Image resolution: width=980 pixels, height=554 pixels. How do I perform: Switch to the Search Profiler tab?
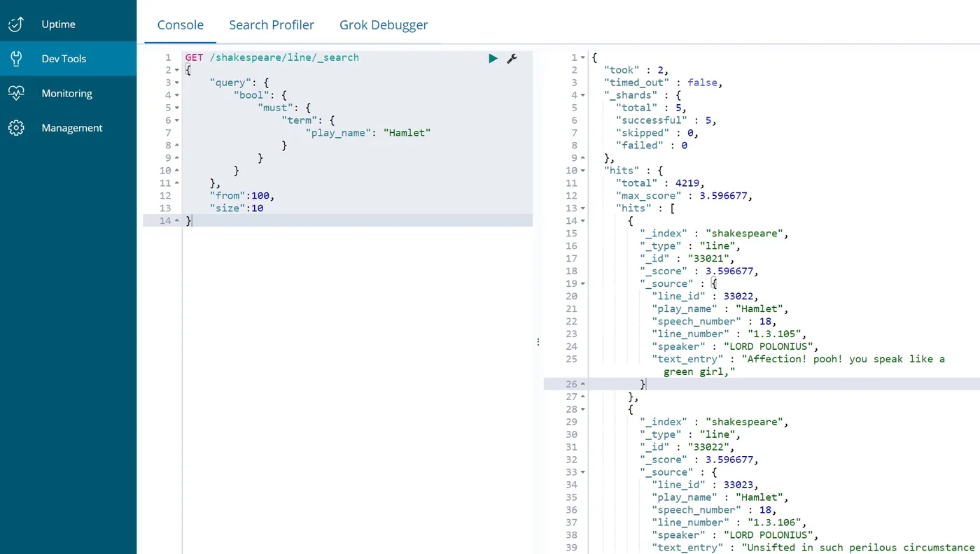click(272, 25)
